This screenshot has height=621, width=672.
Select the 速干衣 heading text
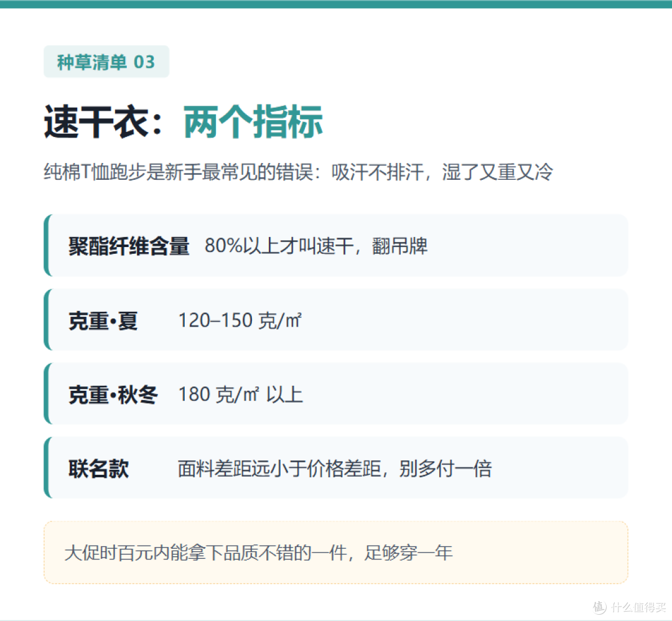(96, 122)
